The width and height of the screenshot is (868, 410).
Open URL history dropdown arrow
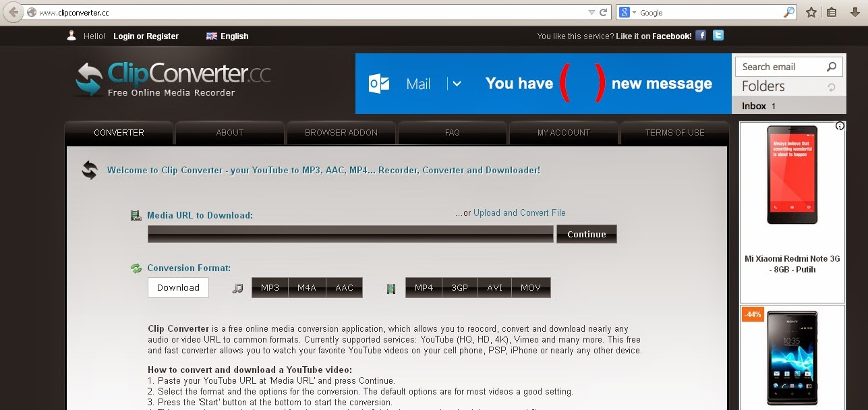coord(591,12)
